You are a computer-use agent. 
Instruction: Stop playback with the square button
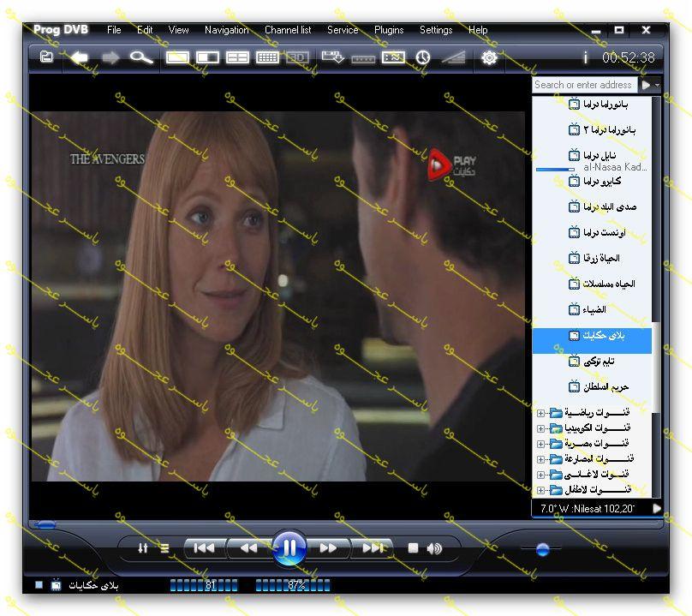(x=413, y=548)
